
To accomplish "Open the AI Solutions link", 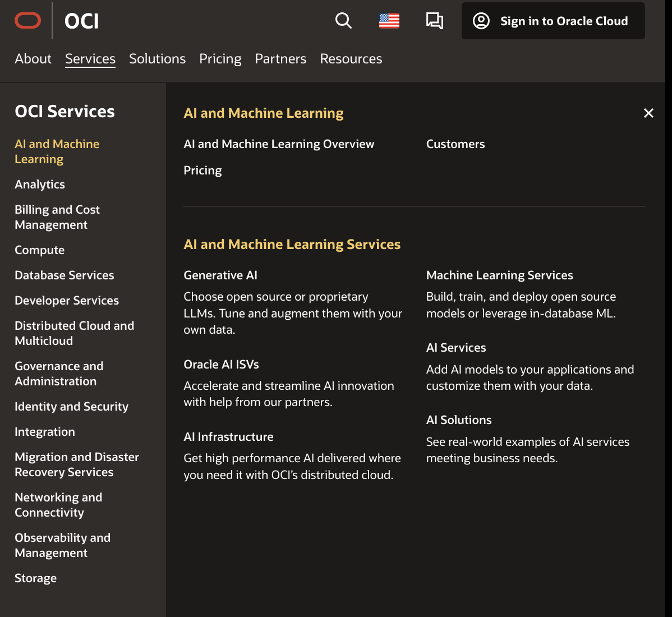I will [x=459, y=420].
